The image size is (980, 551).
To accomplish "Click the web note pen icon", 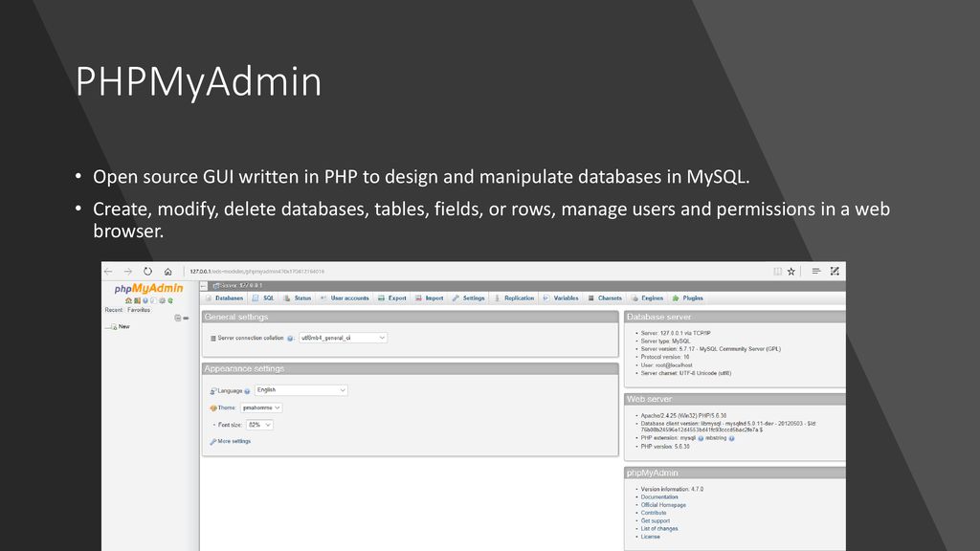I will [835, 271].
